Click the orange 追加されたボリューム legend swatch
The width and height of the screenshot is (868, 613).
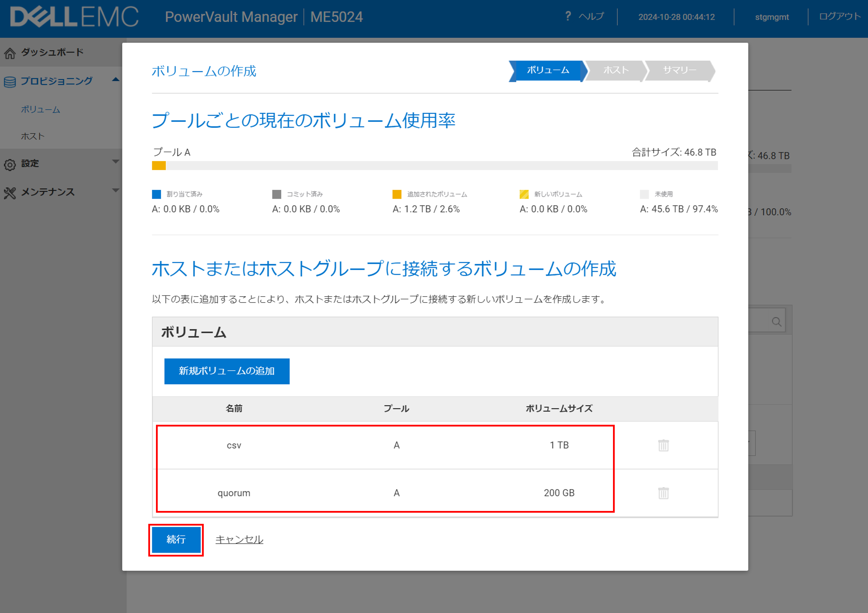point(397,194)
